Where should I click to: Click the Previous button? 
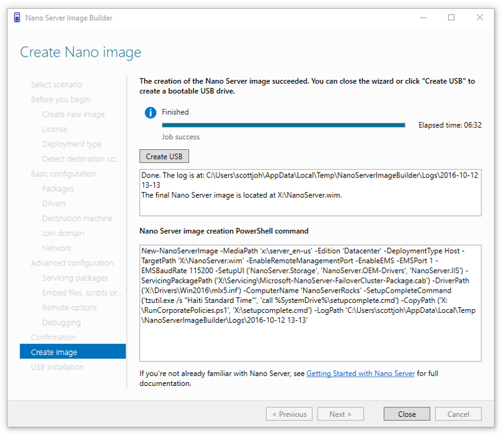[289, 414]
